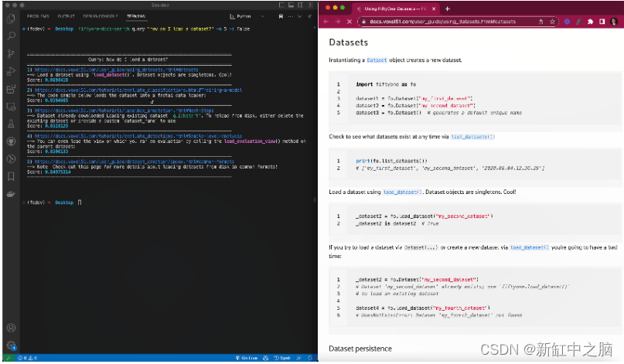Click the Spell checker status item

(x=282, y=358)
